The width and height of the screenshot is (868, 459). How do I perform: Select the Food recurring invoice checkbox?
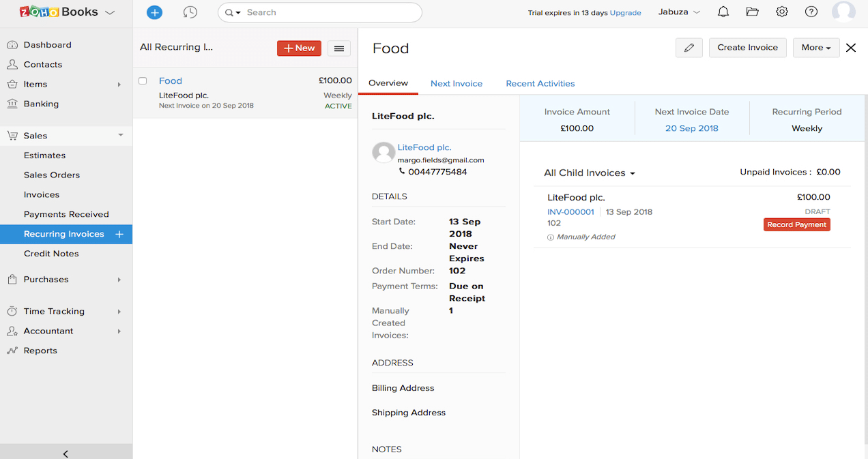(x=143, y=80)
